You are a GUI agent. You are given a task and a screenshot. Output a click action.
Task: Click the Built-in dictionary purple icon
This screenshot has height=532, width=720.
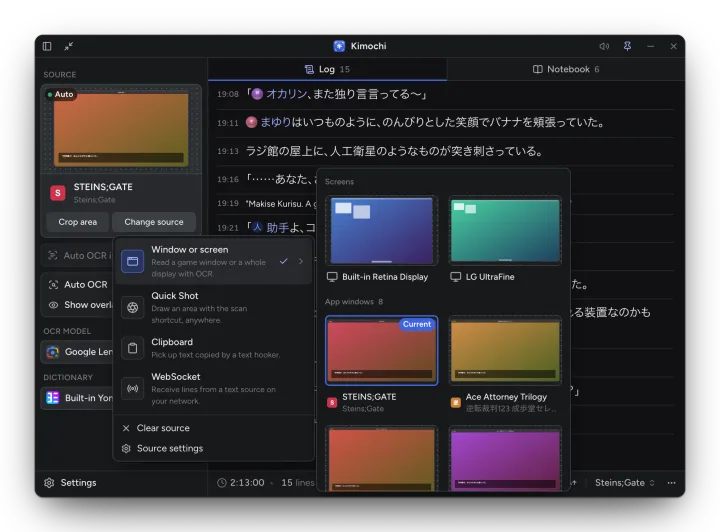coord(53,398)
